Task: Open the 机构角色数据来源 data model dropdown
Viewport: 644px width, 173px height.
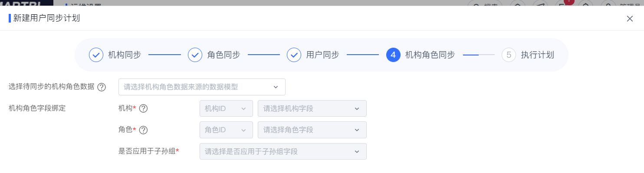Action: (x=202, y=87)
